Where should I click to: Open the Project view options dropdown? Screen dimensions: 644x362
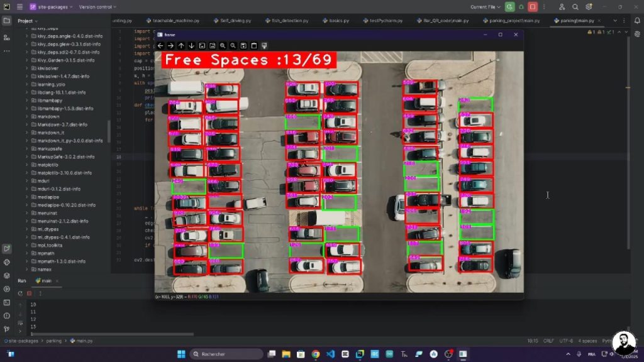tap(28, 21)
